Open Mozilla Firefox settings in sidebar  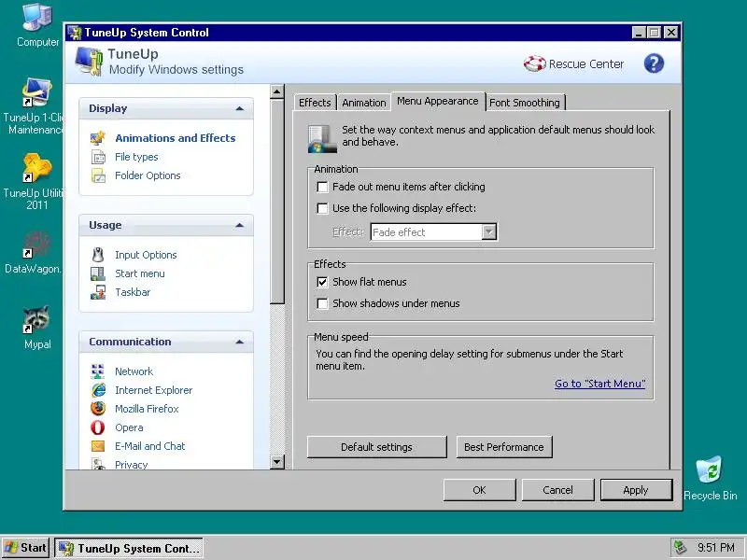147,409
